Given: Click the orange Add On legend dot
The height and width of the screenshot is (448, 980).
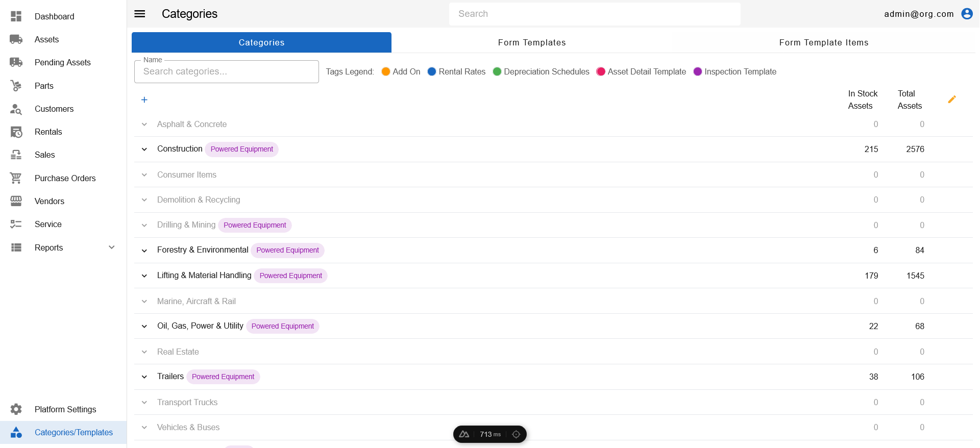Looking at the screenshot, I should [x=386, y=71].
